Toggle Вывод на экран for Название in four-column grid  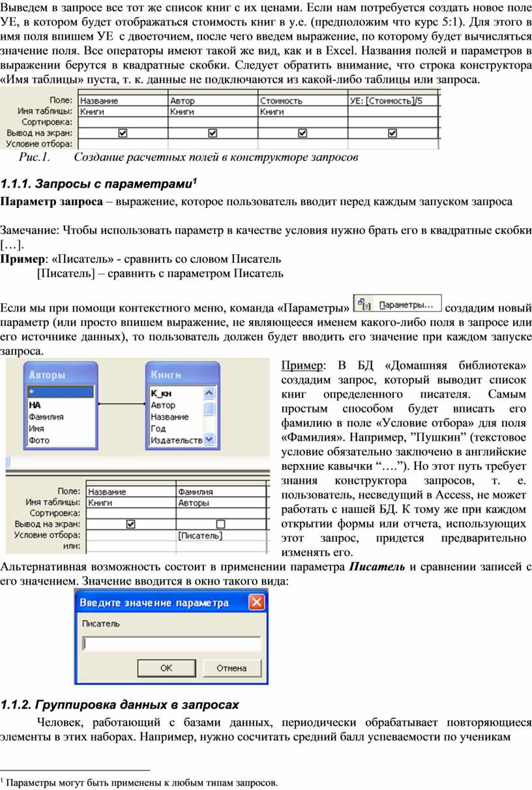tap(122, 132)
